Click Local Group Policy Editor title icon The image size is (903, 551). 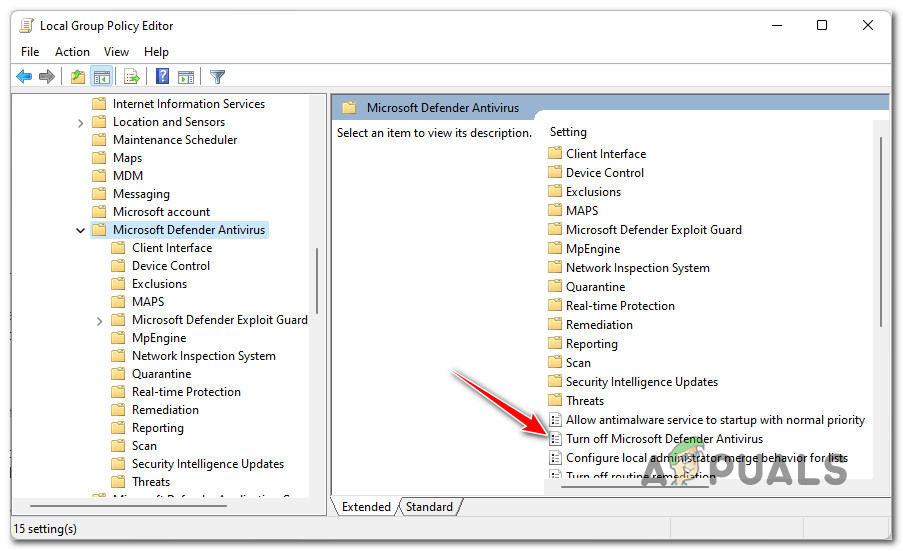(x=26, y=25)
